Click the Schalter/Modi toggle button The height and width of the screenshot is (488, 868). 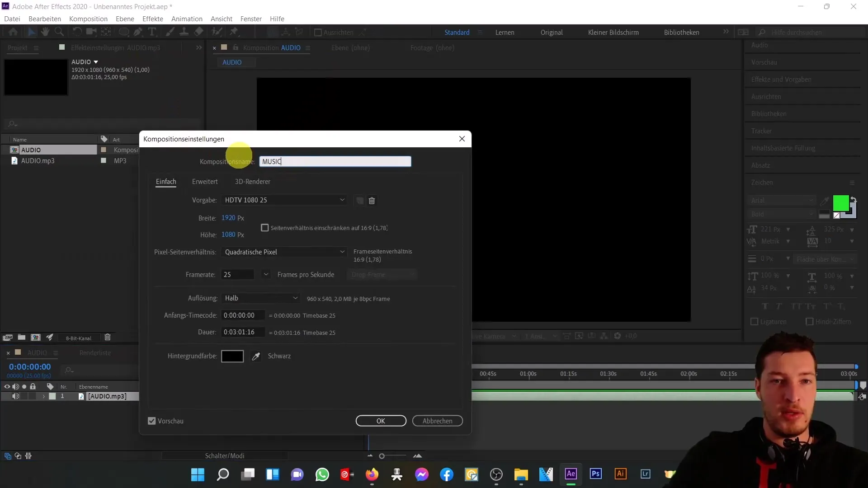point(225,456)
